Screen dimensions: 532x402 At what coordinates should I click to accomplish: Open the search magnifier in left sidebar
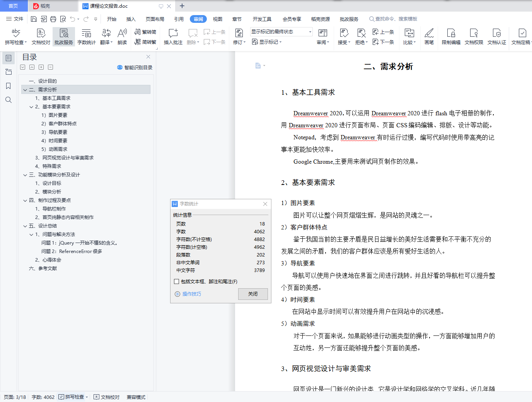(9, 100)
